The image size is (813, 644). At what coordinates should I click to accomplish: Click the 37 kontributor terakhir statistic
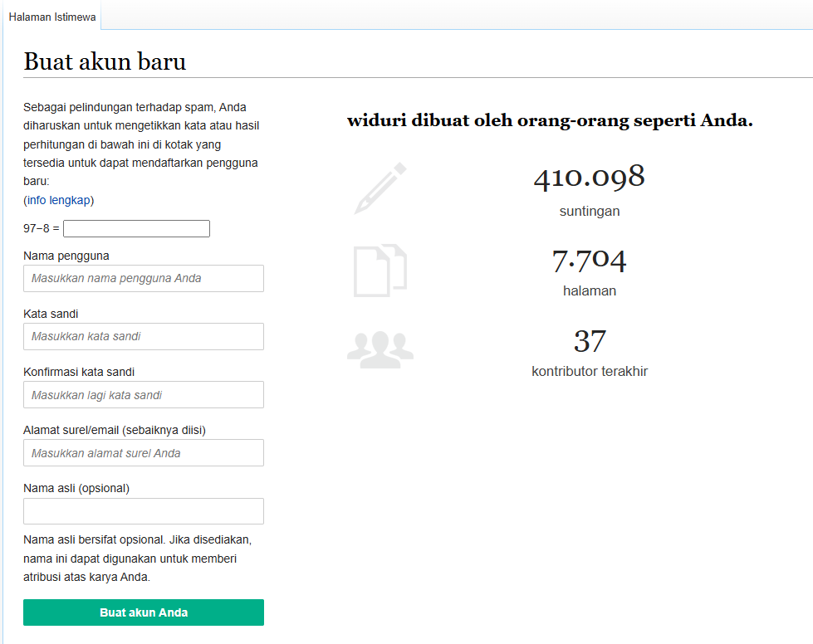point(590,353)
